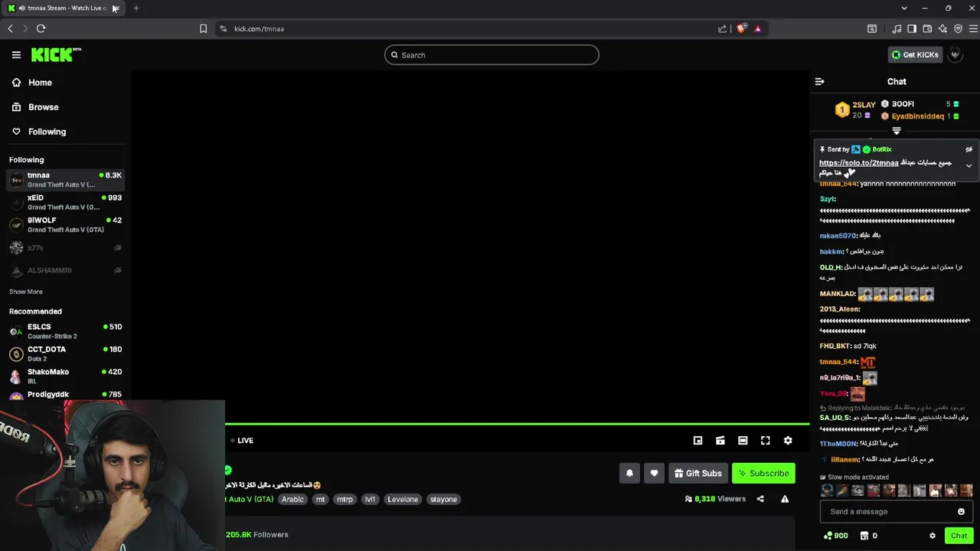Open the Brave wallet icon in the toolbar
This screenshot has width=980, height=551.
click(927, 28)
